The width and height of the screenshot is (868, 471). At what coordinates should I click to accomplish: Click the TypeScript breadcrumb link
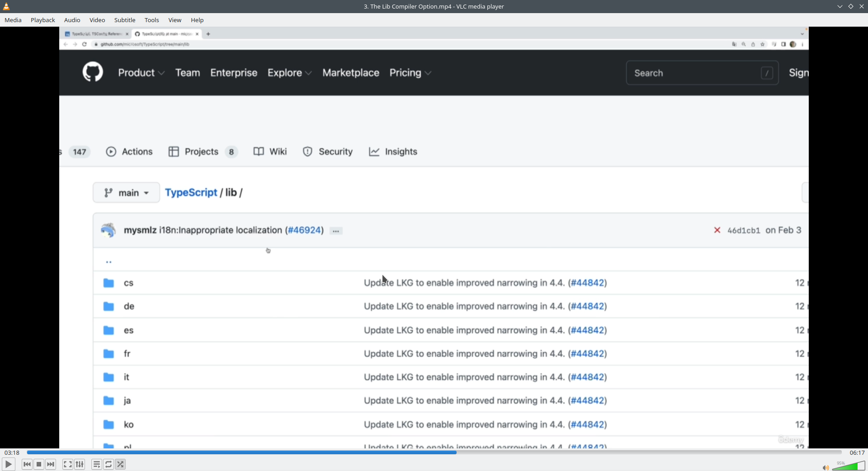(191, 193)
